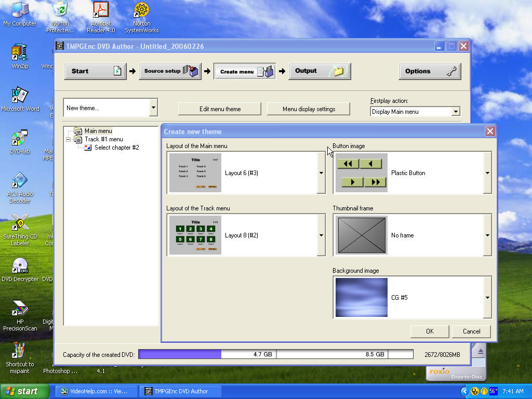Select the Shortcut to mspaint icon

pyautogui.click(x=20, y=358)
